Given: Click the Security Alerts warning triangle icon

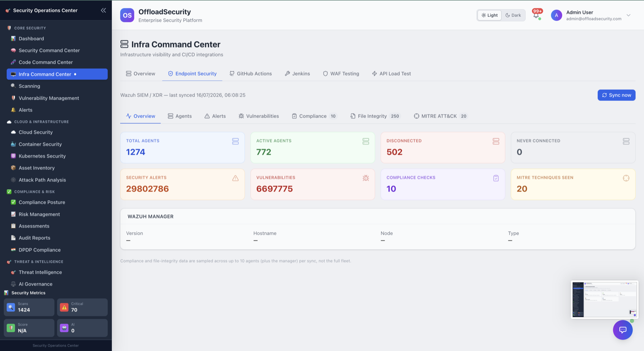Looking at the screenshot, I should click(x=235, y=178).
